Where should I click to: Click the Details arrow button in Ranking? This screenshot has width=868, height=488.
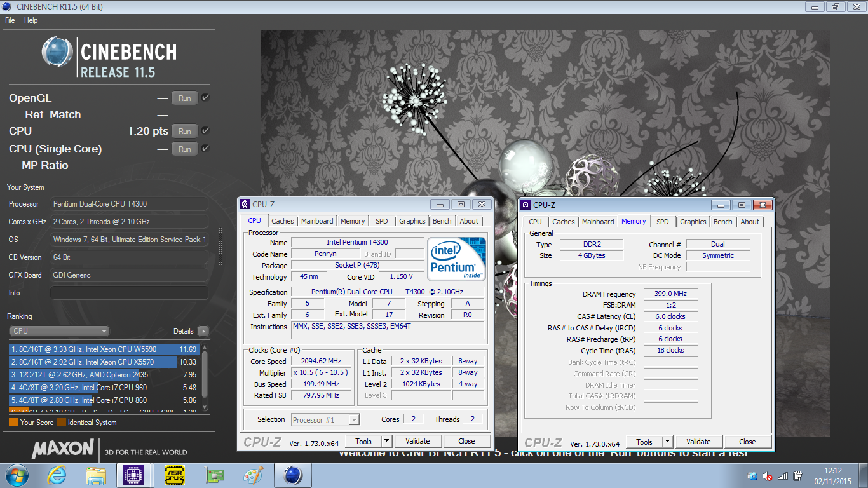click(x=203, y=331)
